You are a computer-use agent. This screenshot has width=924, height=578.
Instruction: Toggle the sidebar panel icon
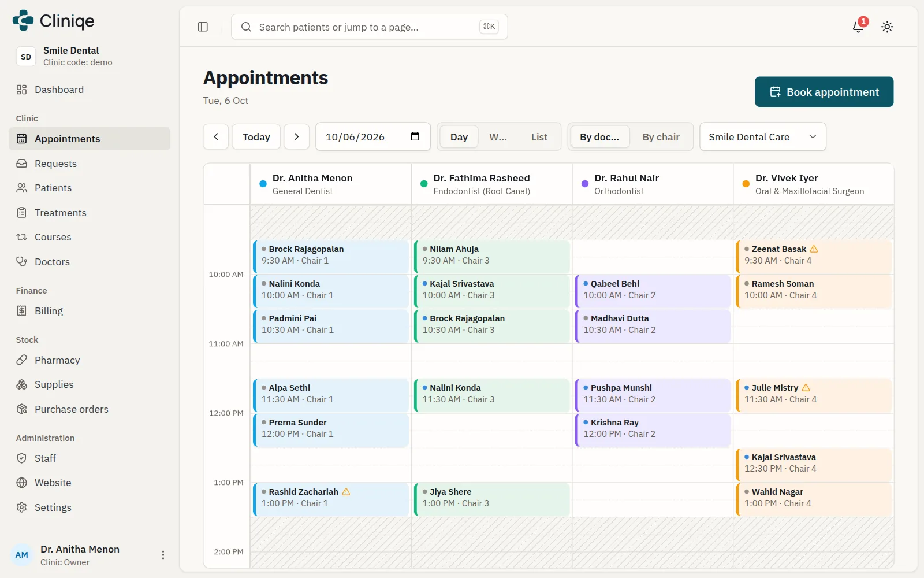[203, 27]
